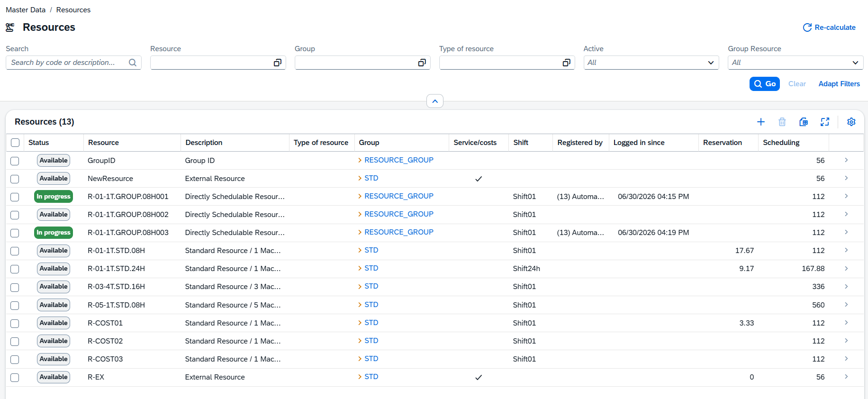868x399 pixels.
Task: Click Shift24h cell
Action: (x=526, y=269)
